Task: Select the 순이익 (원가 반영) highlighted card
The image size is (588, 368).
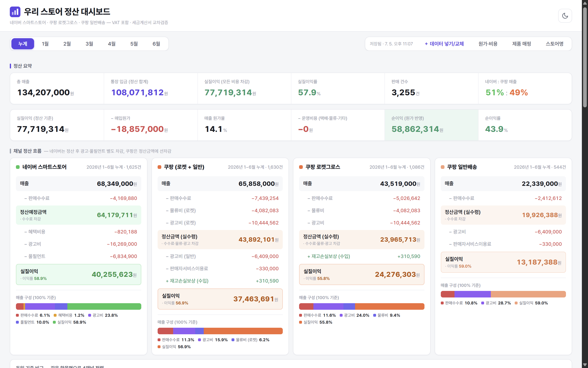Action: (x=432, y=125)
